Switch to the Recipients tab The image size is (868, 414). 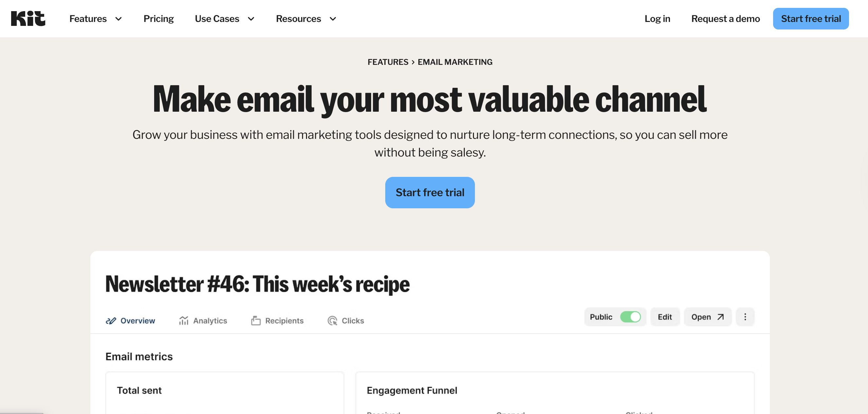(284, 321)
